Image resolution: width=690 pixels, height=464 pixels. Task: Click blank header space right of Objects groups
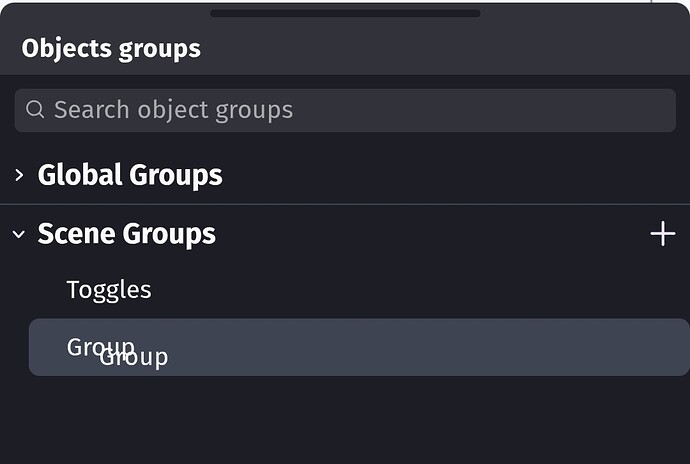click(450, 48)
